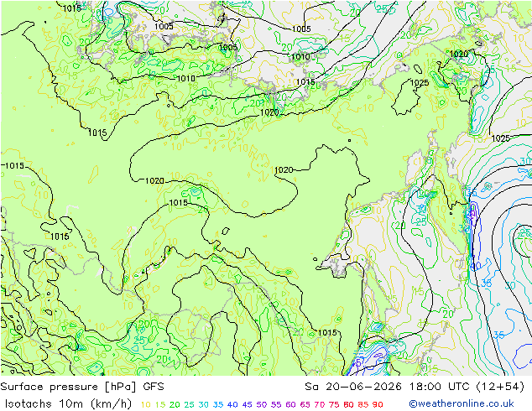Select legend value 60 in isotachs scale
The width and height of the screenshot is (532, 411).
[x=290, y=404]
